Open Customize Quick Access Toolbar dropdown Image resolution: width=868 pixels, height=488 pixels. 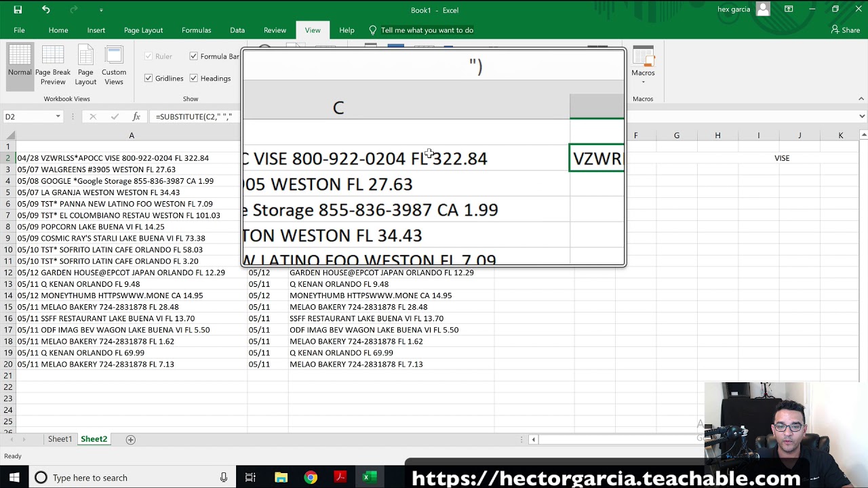101,10
